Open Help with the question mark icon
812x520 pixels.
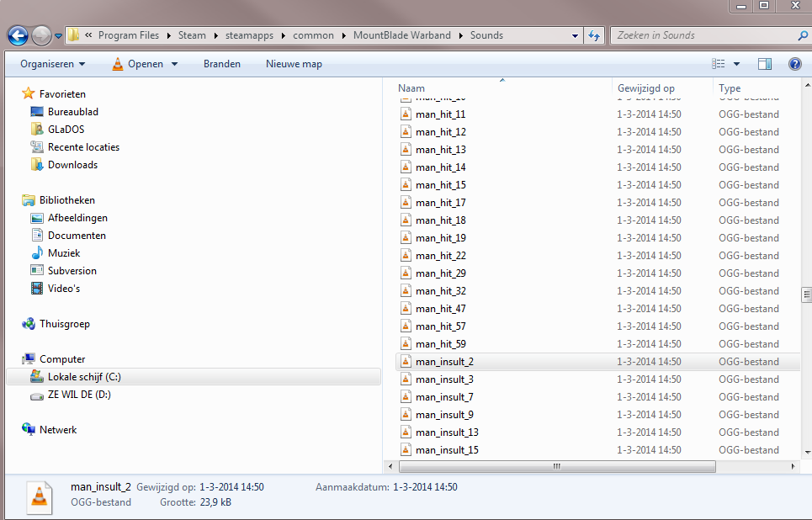[795, 64]
